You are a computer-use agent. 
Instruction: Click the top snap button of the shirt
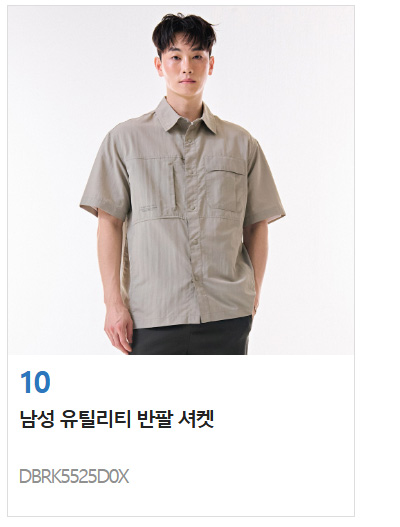point(189,139)
